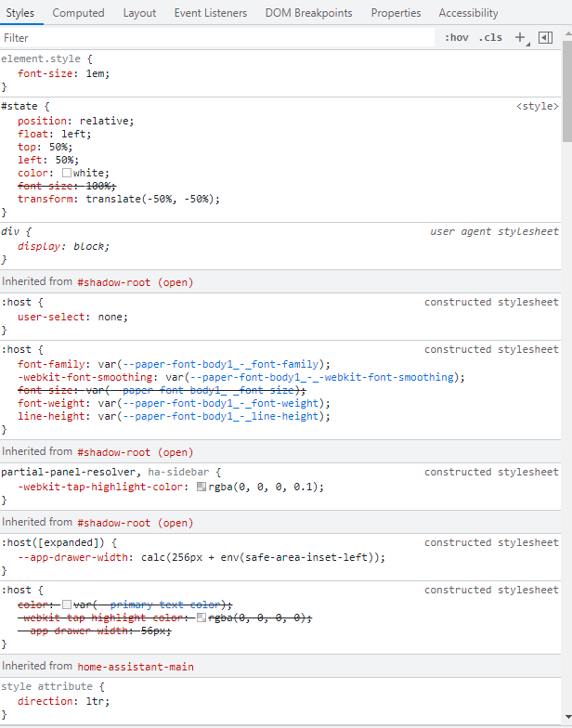Edit the font-size 1em value
The image size is (572, 728).
tap(95, 73)
